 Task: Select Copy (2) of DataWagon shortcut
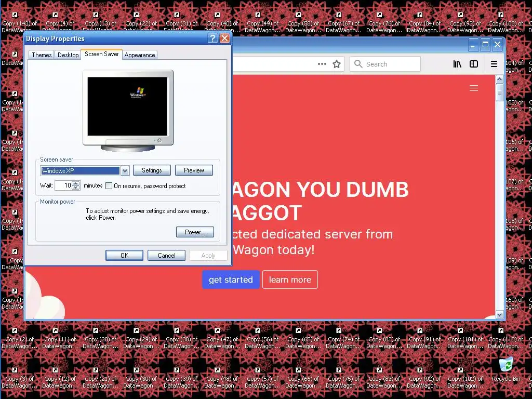[x=19, y=338]
